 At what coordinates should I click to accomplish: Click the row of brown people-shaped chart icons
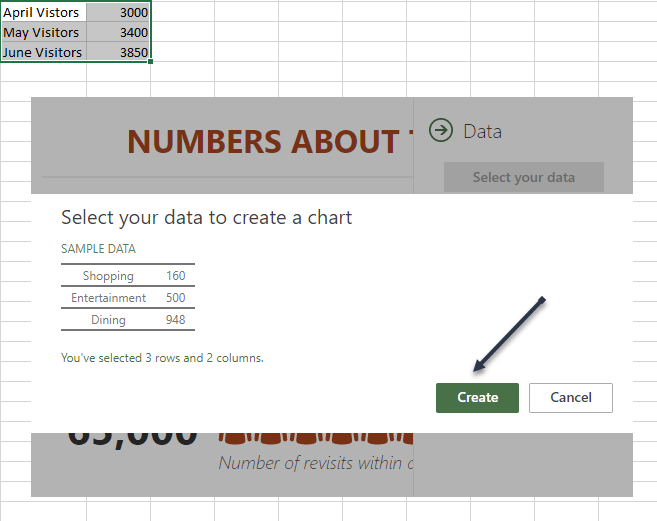coord(316,438)
